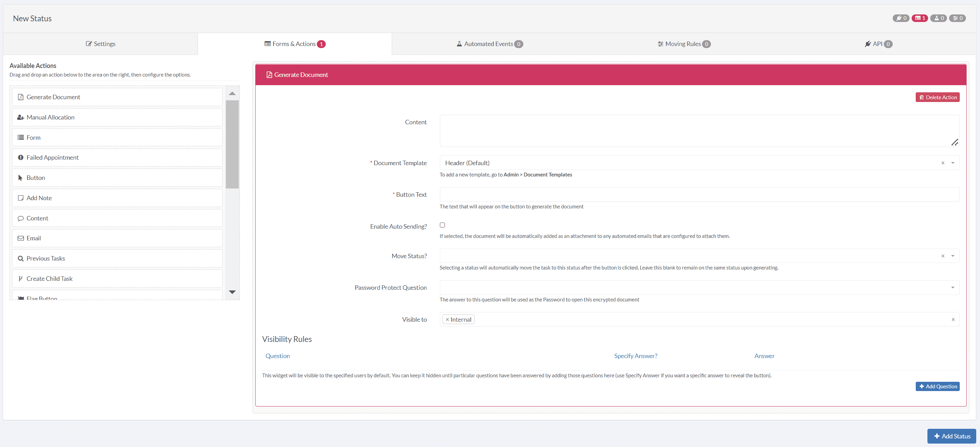Screen dimensions: 980x447
Task: Click the Create Child Task icon in sidebar
Action: coord(20,278)
